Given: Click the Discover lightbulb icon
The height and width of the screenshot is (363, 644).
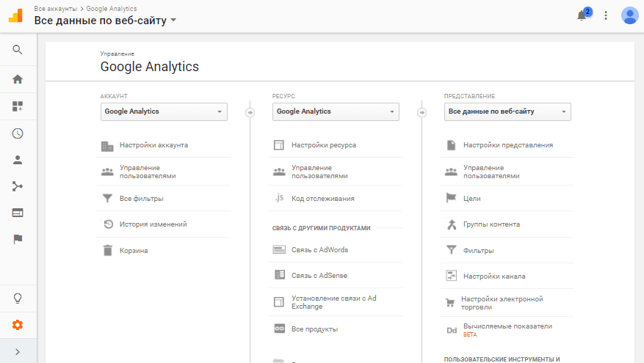Looking at the screenshot, I should [x=18, y=298].
